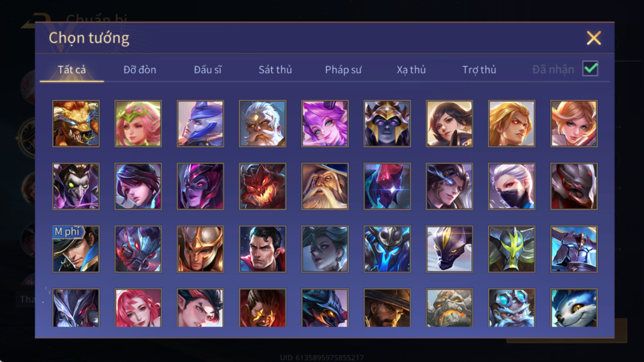Close the Chọn tướng dialog

[594, 38]
